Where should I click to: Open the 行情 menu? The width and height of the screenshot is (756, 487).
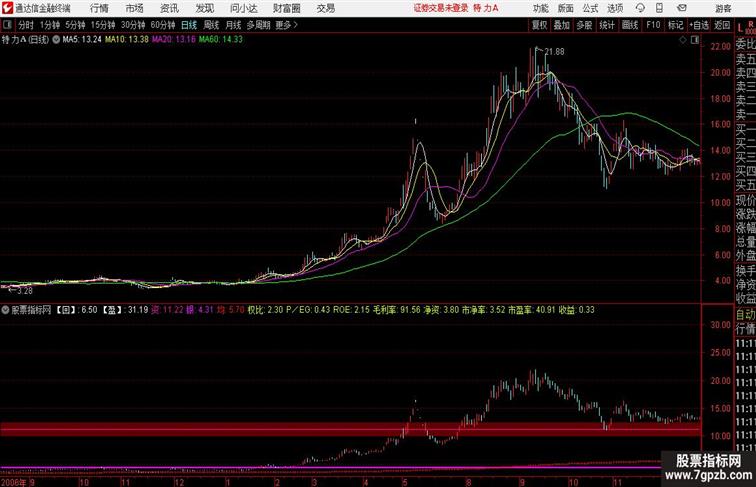pyautogui.click(x=99, y=8)
